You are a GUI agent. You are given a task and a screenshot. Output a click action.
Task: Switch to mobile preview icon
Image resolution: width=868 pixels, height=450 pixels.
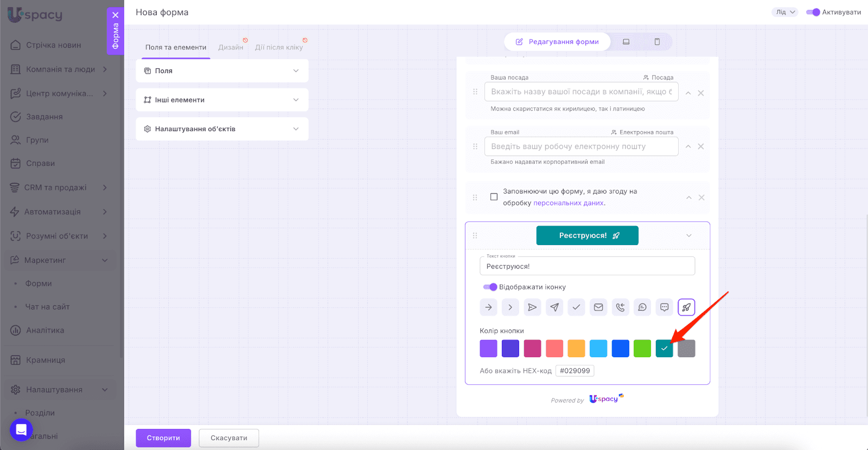click(x=657, y=42)
